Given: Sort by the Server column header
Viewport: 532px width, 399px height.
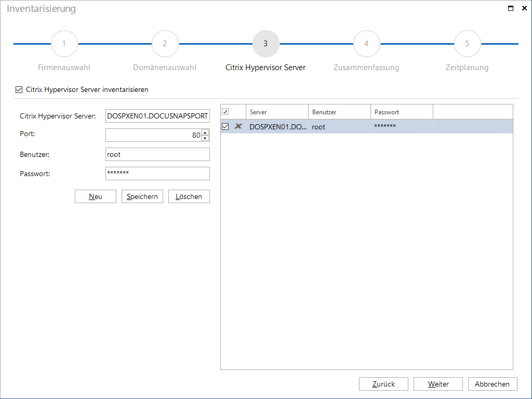Looking at the screenshot, I should pyautogui.click(x=277, y=112).
